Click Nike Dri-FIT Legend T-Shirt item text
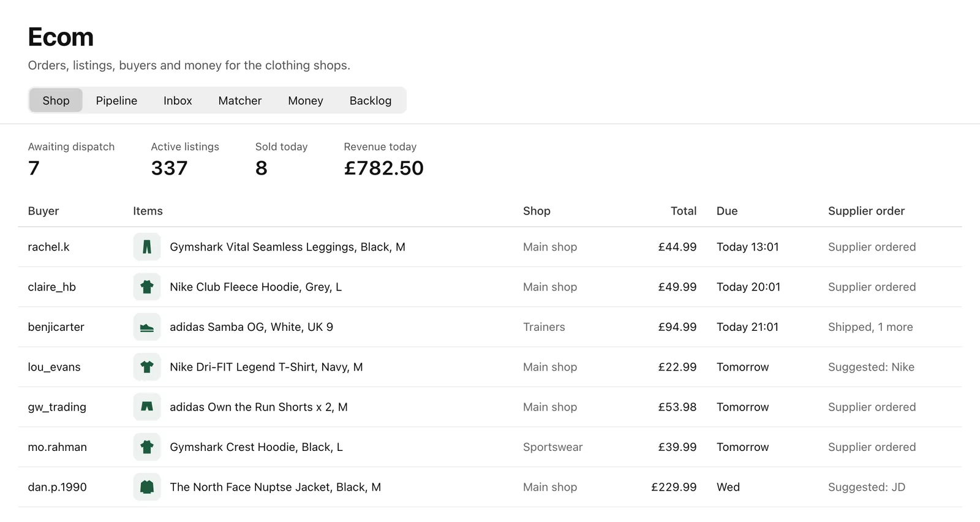Image resolution: width=980 pixels, height=522 pixels. (266, 367)
